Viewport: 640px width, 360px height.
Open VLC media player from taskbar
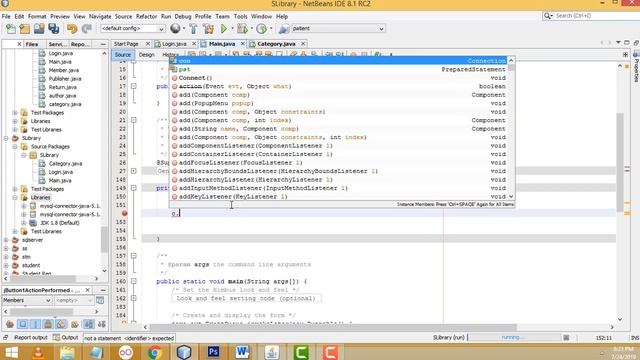(x=39, y=352)
